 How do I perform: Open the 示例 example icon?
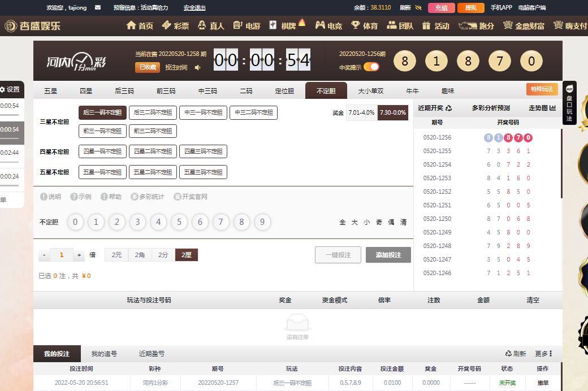81,197
